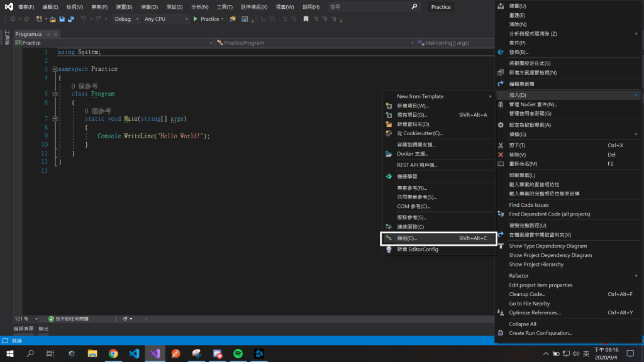The height and width of the screenshot is (362, 644).
Task: Select Create Run Configuration... entry
Action: (569, 333)
